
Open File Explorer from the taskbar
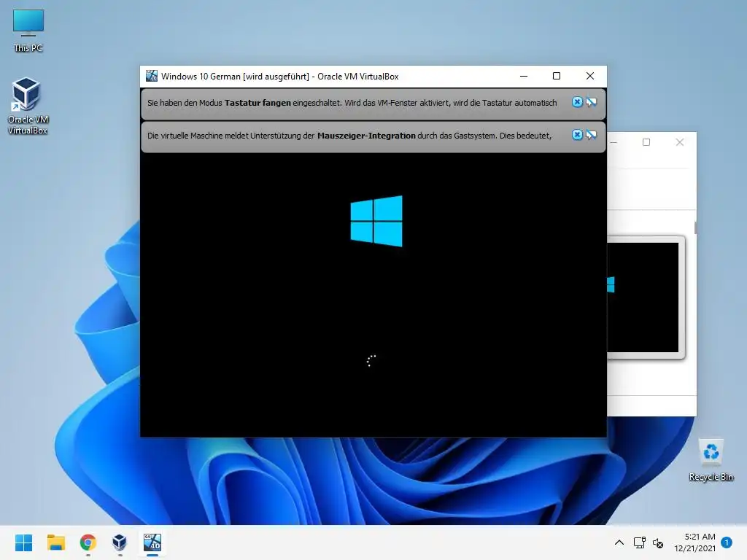point(55,542)
